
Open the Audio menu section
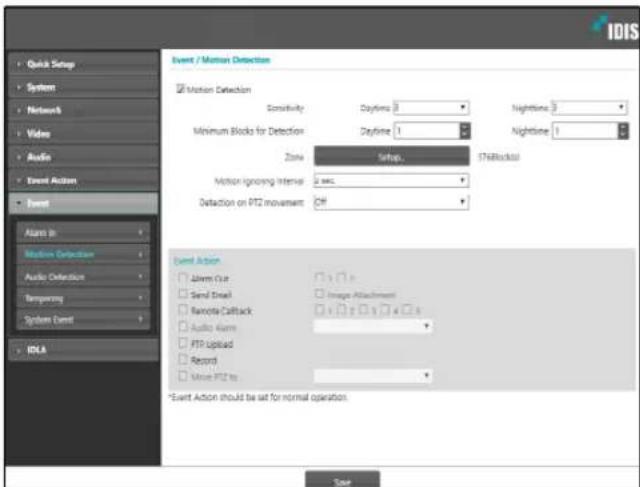pyautogui.click(x=83, y=157)
